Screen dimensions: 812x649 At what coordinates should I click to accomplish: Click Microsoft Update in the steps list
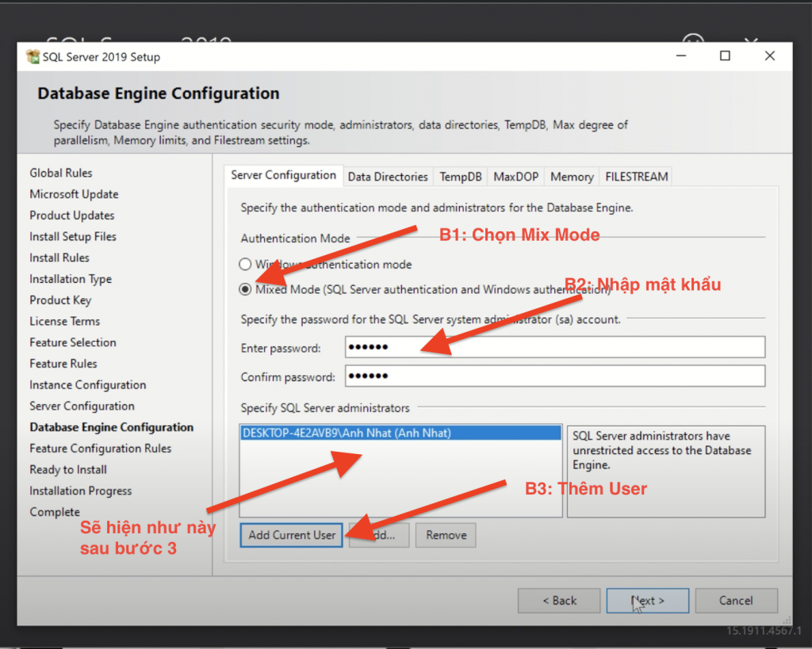[x=74, y=194]
